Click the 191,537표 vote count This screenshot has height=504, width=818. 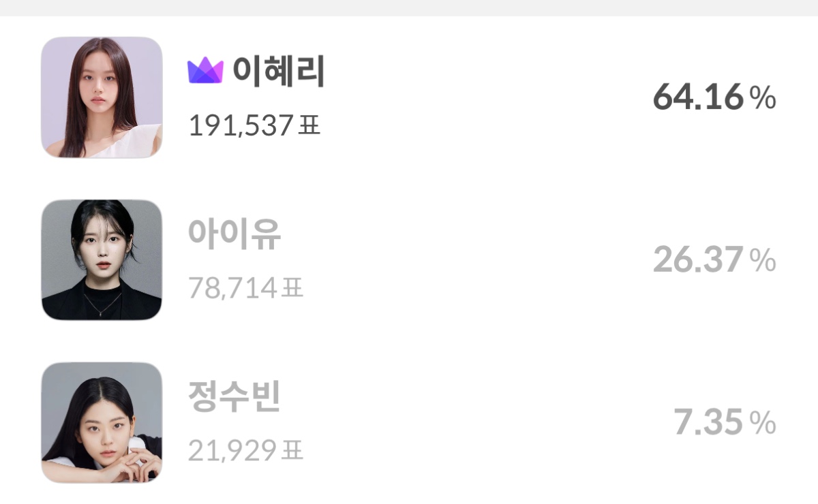point(254,125)
